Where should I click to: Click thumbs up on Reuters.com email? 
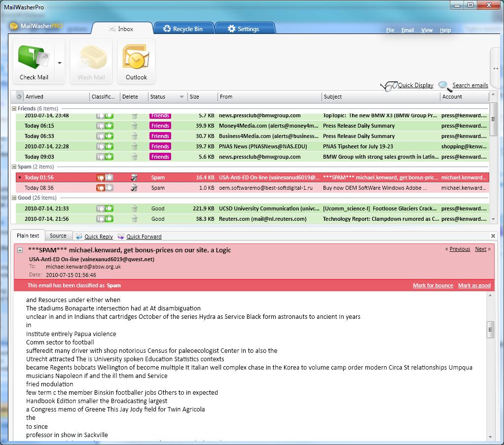click(109, 218)
